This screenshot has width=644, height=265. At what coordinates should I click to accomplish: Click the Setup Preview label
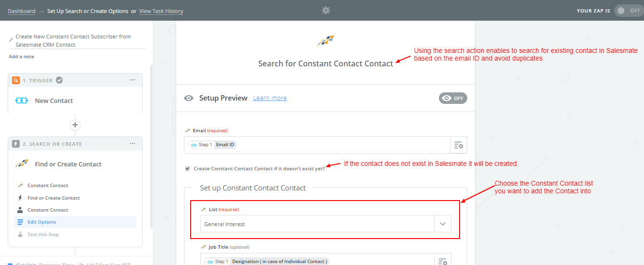point(223,98)
